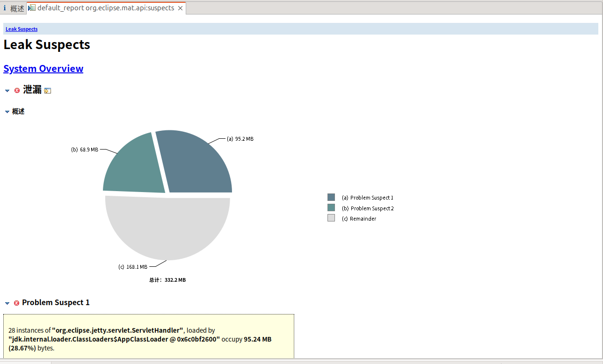Click the Problem Suspect 1 legend swatch
Viewport: 603px width, 364px height.
click(331, 197)
